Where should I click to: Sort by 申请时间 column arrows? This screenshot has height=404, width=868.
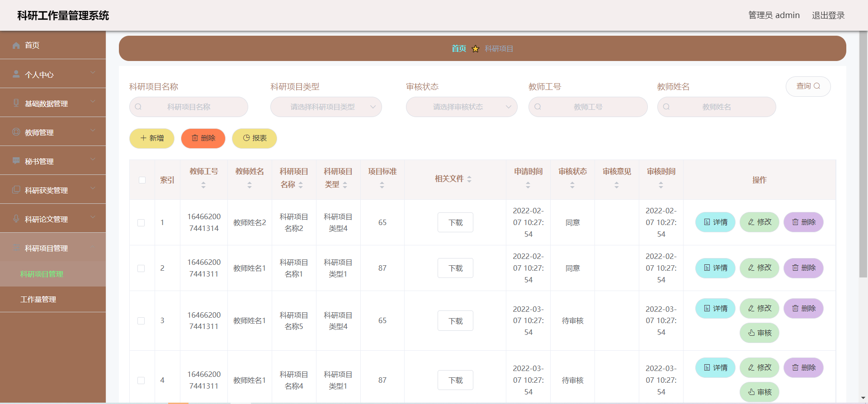pyautogui.click(x=528, y=185)
